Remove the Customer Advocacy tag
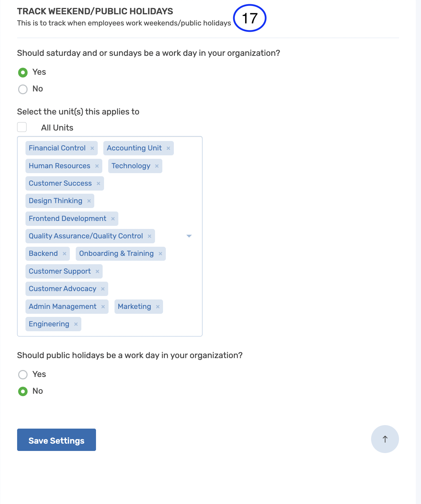Image resolution: width=421 pixels, height=504 pixels. coord(103,289)
